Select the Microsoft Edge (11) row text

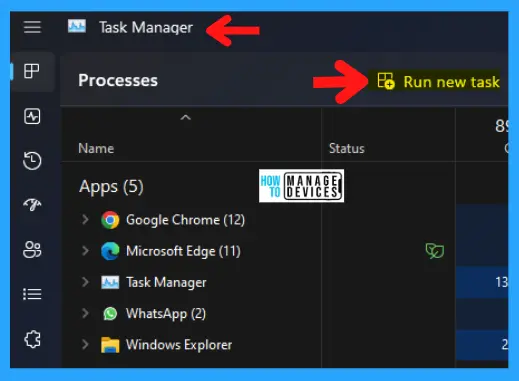pos(183,251)
